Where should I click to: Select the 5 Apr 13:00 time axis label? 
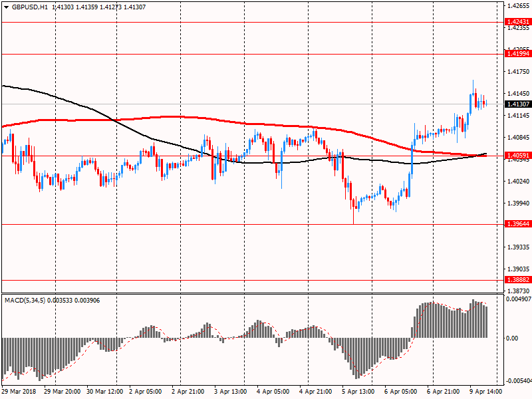[x=358, y=392]
